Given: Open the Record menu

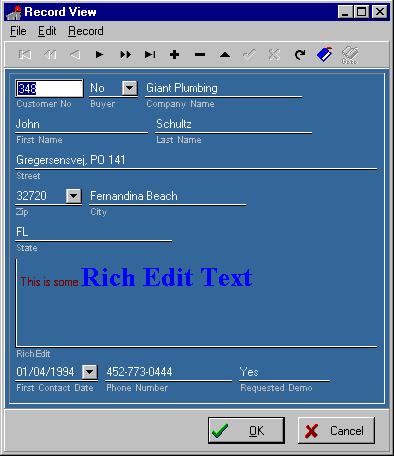Looking at the screenshot, I should [x=86, y=31].
